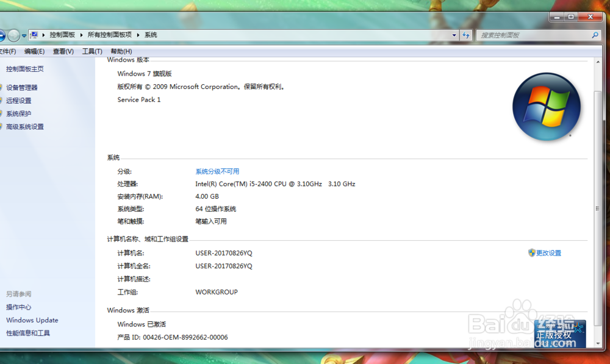610x364 pixels.
Task: Click scrollbar up arrow
Action: [x=598, y=62]
